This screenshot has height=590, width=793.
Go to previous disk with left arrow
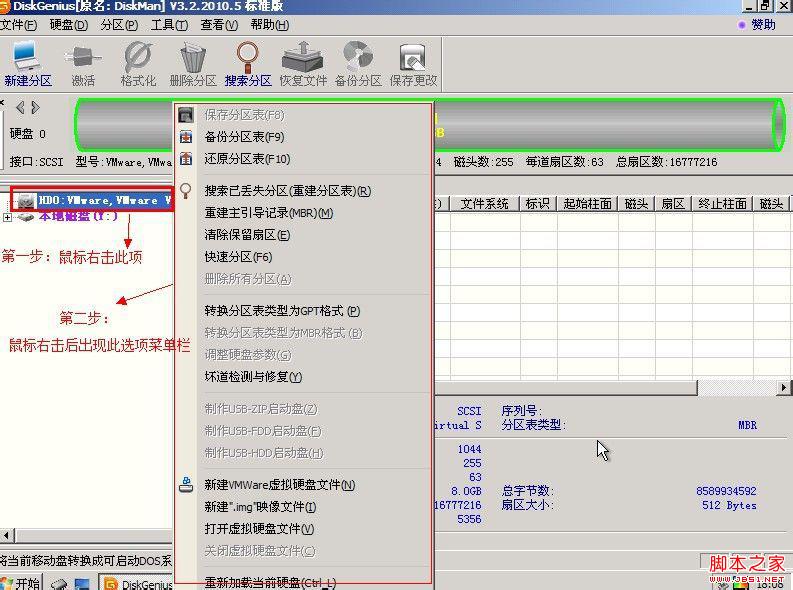click(20, 107)
